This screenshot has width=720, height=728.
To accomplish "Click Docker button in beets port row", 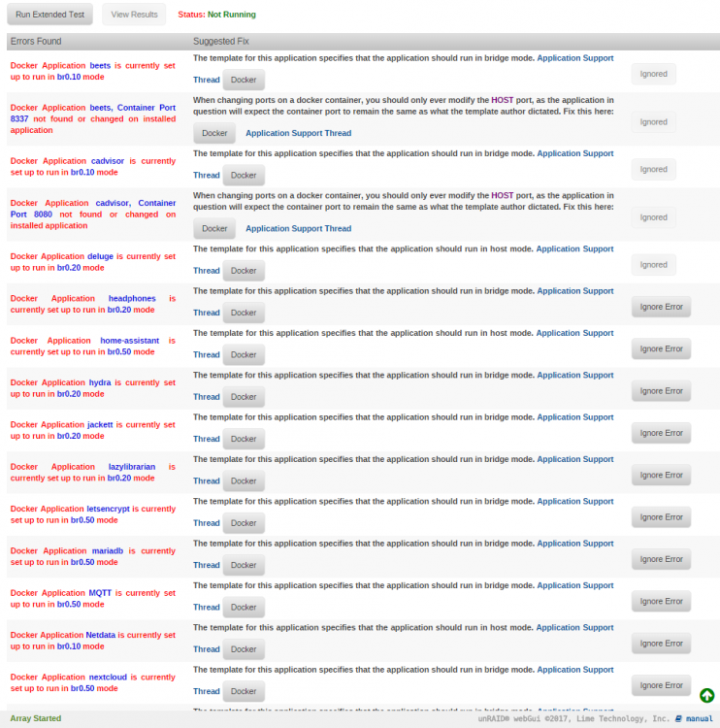I will coord(214,133).
